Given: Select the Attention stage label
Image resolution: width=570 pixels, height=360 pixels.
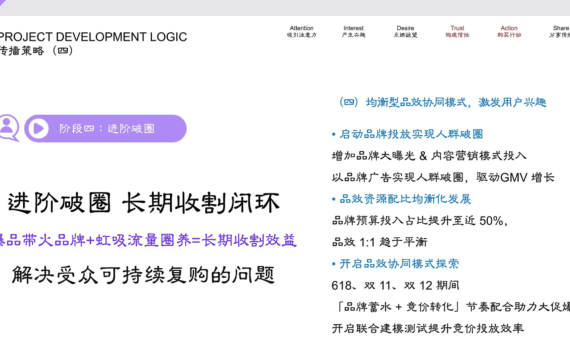Looking at the screenshot, I should (301, 31).
